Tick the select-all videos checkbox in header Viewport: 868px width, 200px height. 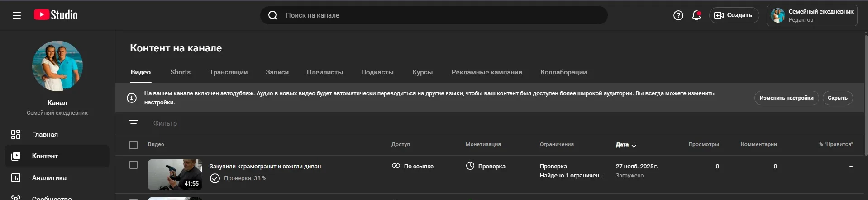[134, 145]
